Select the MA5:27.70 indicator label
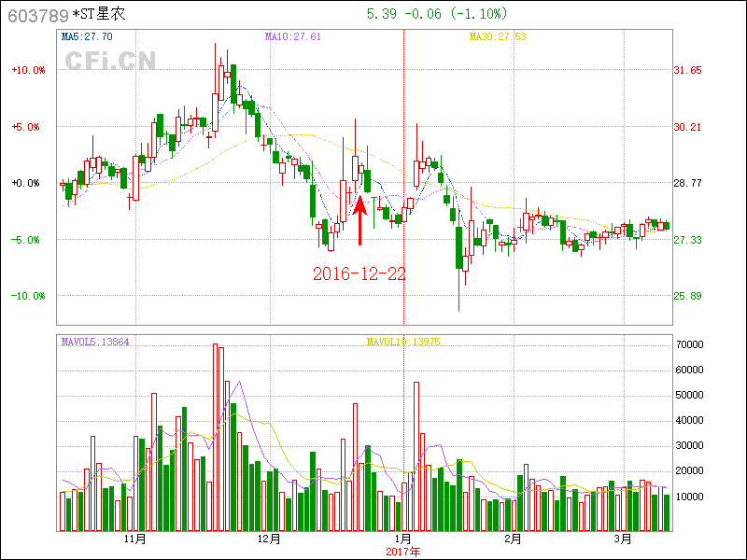Screen dimensions: 747x560 point(87,36)
